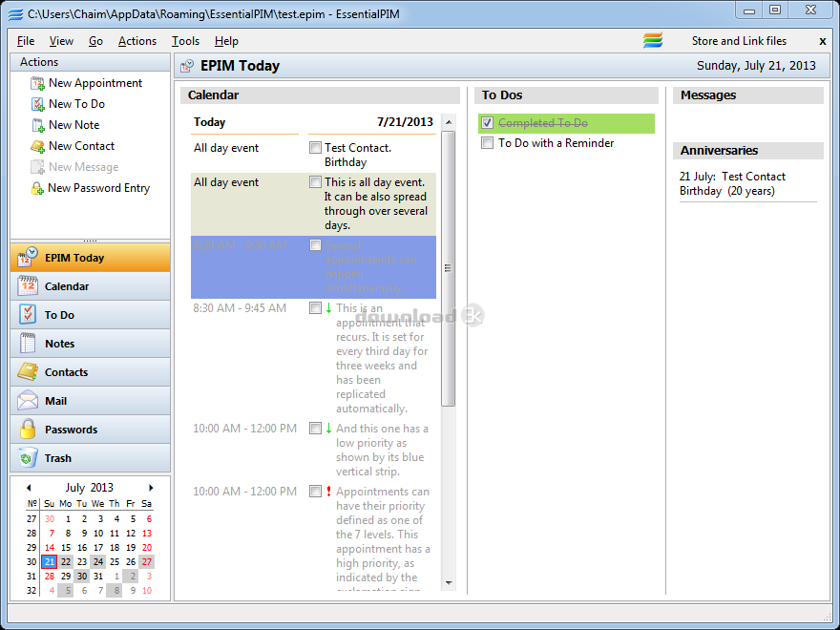Click the New Note icon
840x630 pixels.
(x=38, y=126)
